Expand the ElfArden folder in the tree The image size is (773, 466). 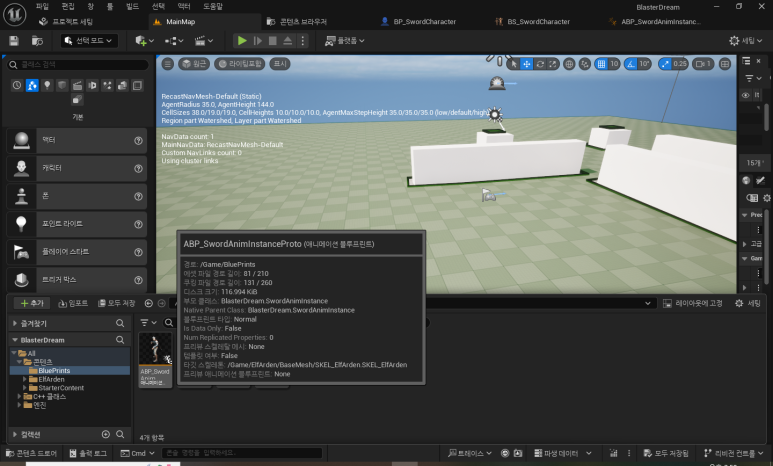point(24,380)
